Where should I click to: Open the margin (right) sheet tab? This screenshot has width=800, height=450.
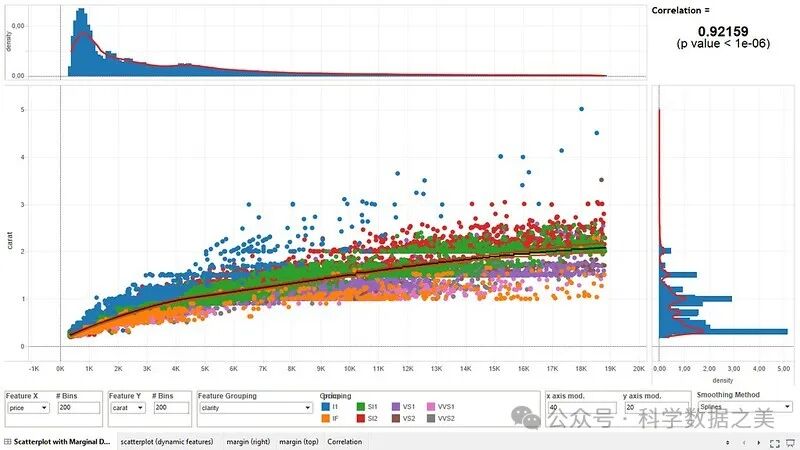(x=247, y=442)
